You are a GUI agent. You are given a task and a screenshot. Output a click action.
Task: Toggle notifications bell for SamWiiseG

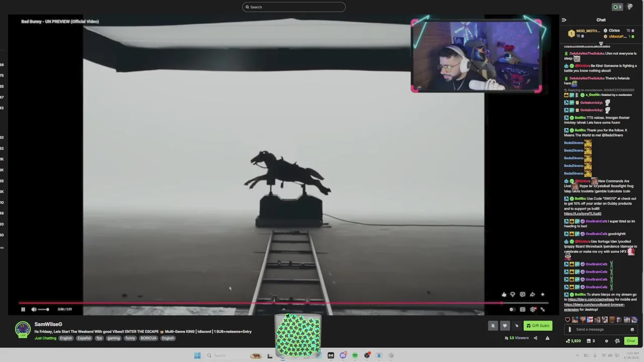(x=493, y=326)
